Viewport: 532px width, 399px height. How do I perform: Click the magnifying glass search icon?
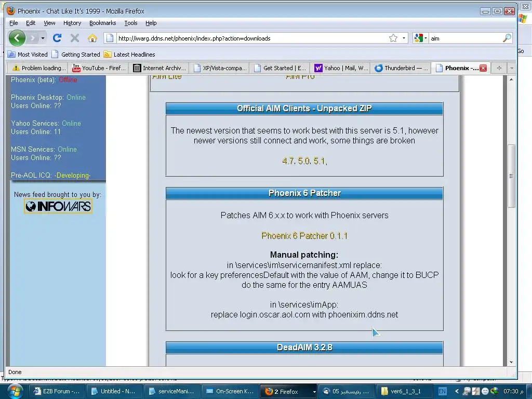(507, 38)
